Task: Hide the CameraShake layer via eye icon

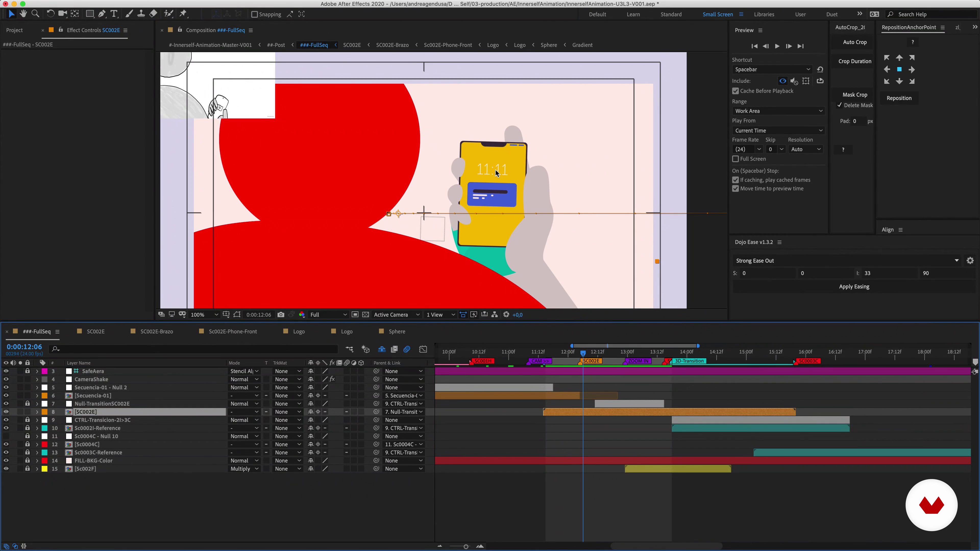Action: (x=6, y=379)
